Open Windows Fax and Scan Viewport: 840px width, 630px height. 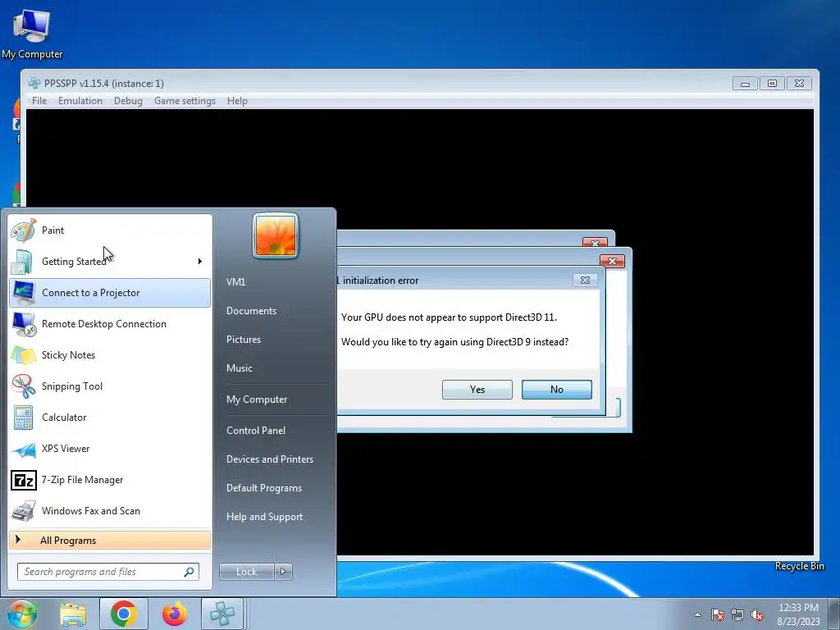pyautogui.click(x=110, y=510)
